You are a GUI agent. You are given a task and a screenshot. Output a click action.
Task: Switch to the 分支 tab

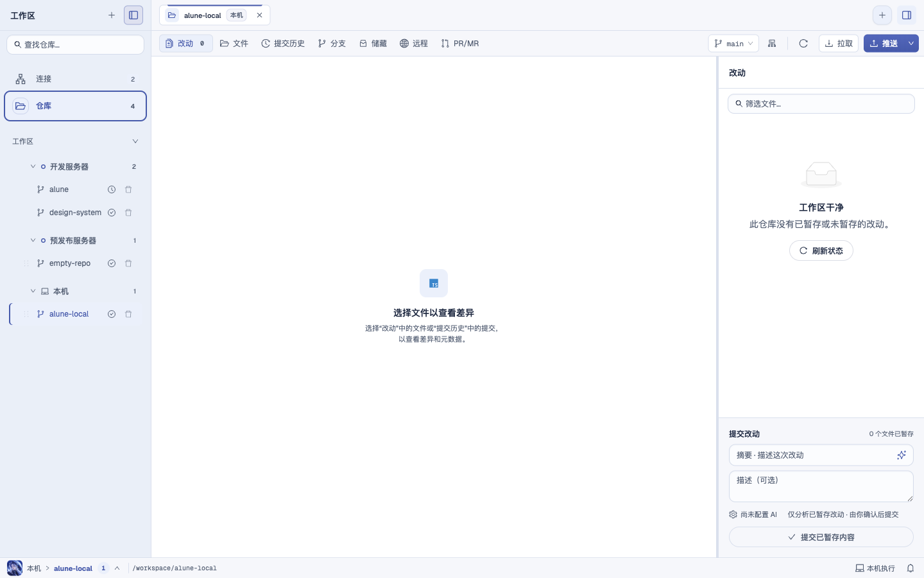(x=332, y=44)
